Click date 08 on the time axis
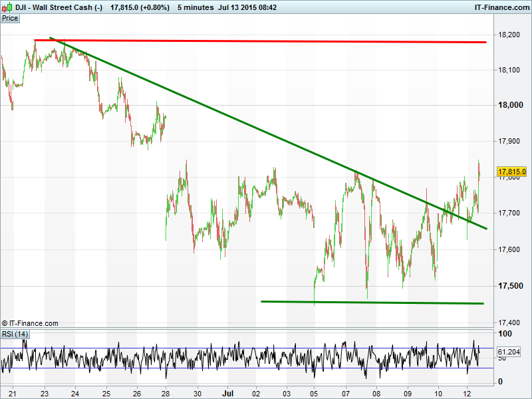 click(376, 394)
